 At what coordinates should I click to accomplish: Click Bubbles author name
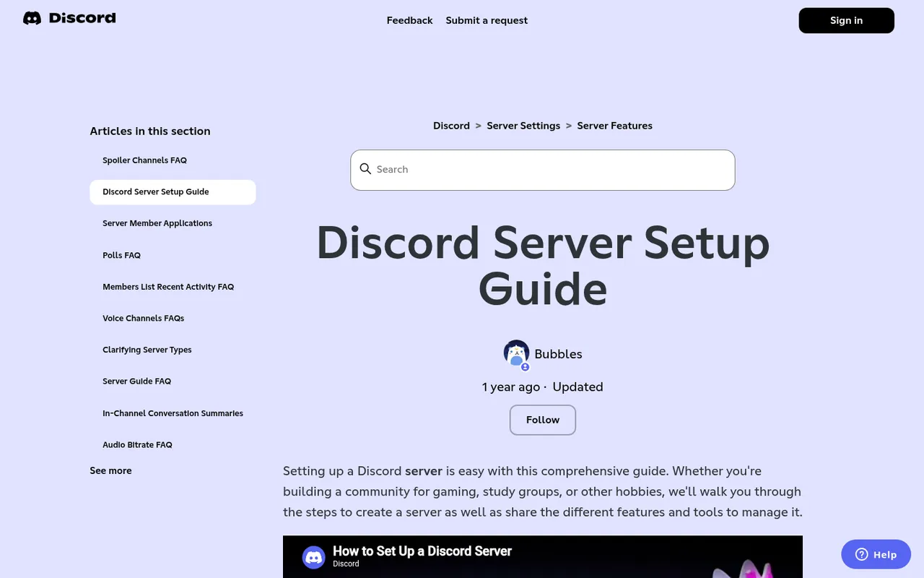pyautogui.click(x=558, y=354)
